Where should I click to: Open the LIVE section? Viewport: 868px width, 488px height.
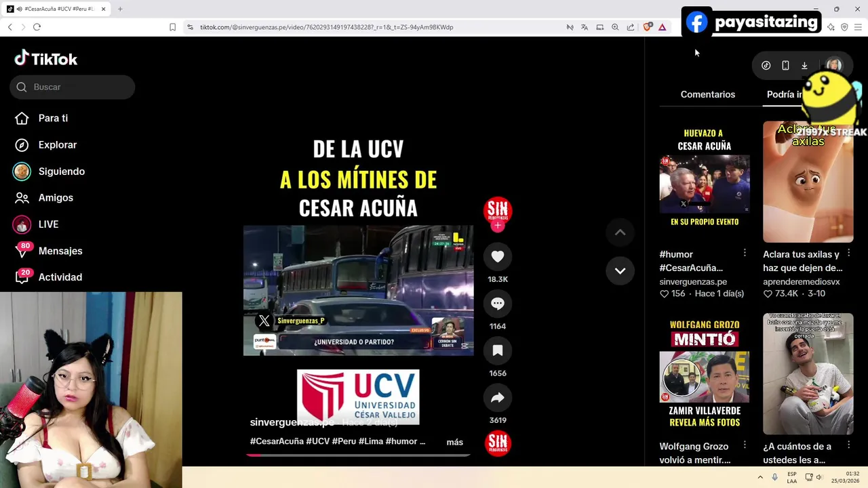tap(36, 224)
